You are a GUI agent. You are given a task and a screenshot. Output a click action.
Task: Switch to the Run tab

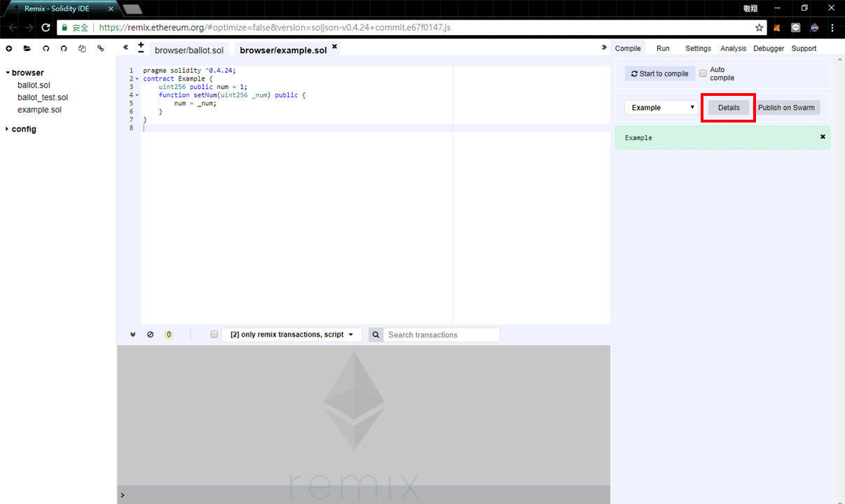[x=663, y=48]
